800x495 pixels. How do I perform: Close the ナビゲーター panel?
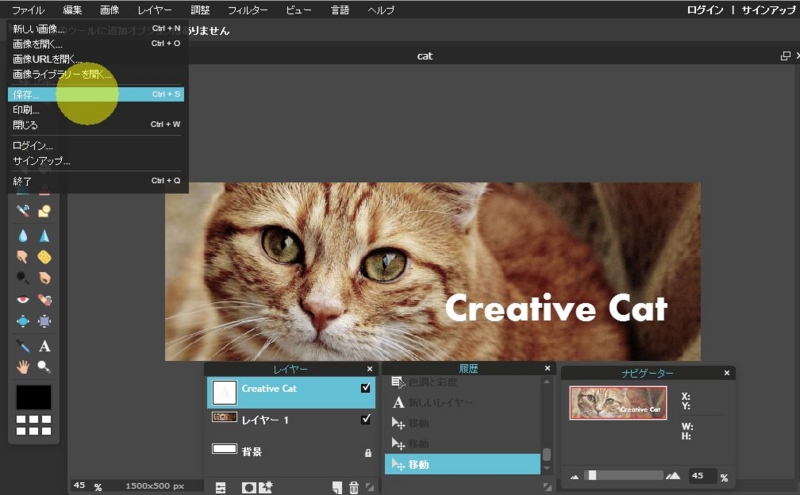point(727,373)
